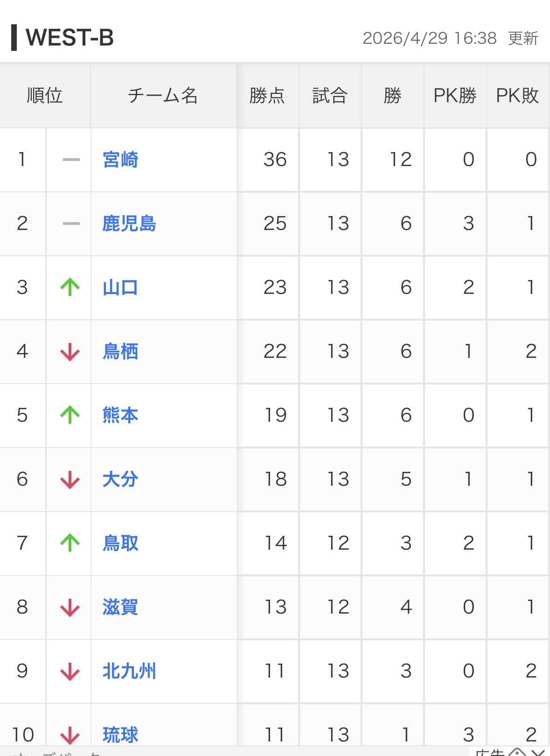This screenshot has width=550, height=756.
Task: Click the red down arrow beside 鳥栖
Action: [70, 351]
